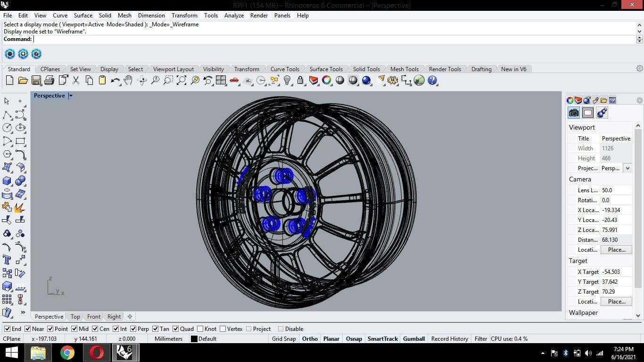Expand more left sidebar tools chevron

(x=23, y=312)
